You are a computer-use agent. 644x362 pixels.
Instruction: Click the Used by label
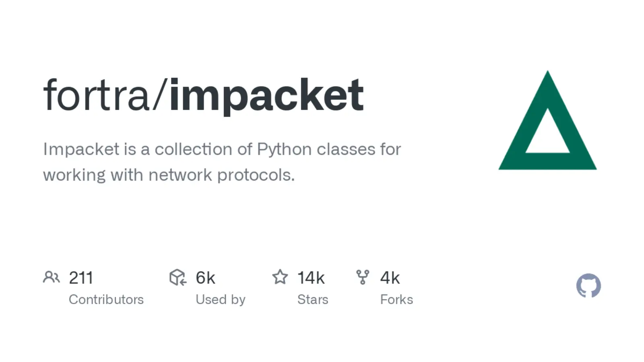221,300
